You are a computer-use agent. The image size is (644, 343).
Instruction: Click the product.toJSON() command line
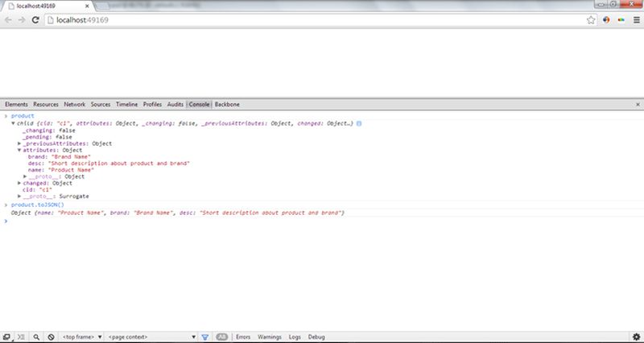(x=38, y=205)
